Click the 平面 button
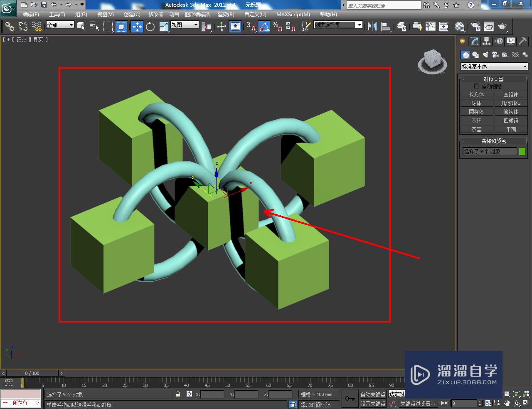This screenshot has height=409, width=532. click(511, 129)
